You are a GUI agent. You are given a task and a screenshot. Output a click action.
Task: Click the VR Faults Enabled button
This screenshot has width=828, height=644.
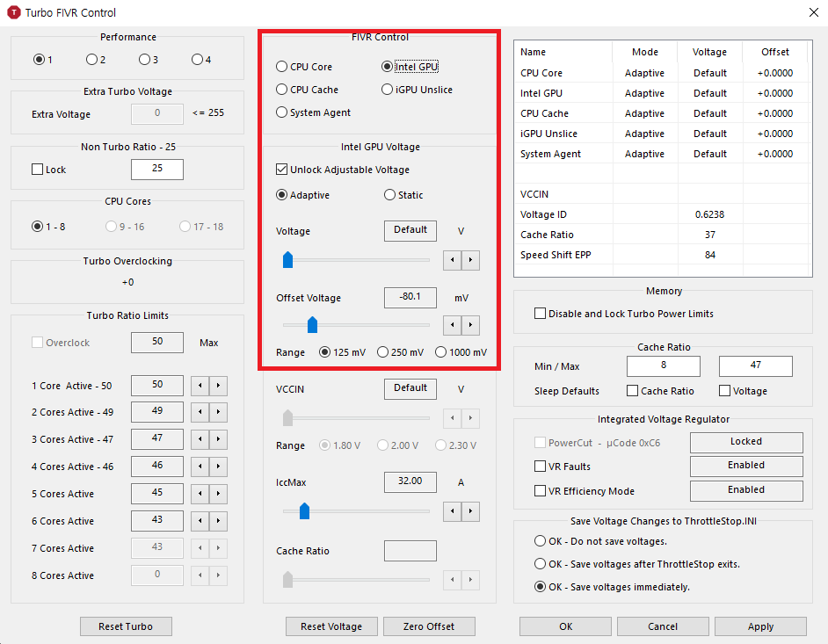(x=746, y=466)
